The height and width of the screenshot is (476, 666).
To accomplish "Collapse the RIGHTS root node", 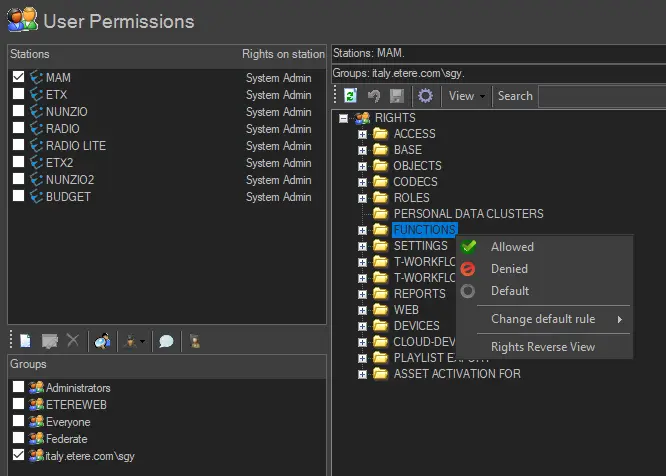I will [x=344, y=118].
